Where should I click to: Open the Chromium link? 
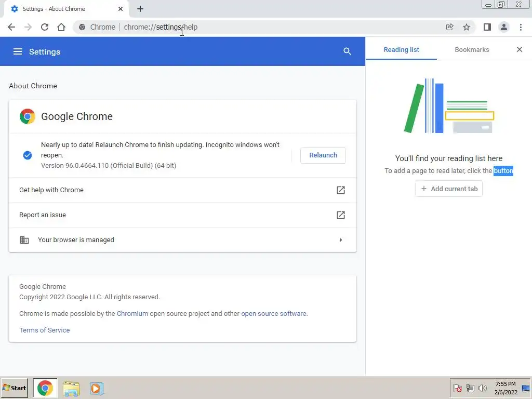tap(132, 313)
